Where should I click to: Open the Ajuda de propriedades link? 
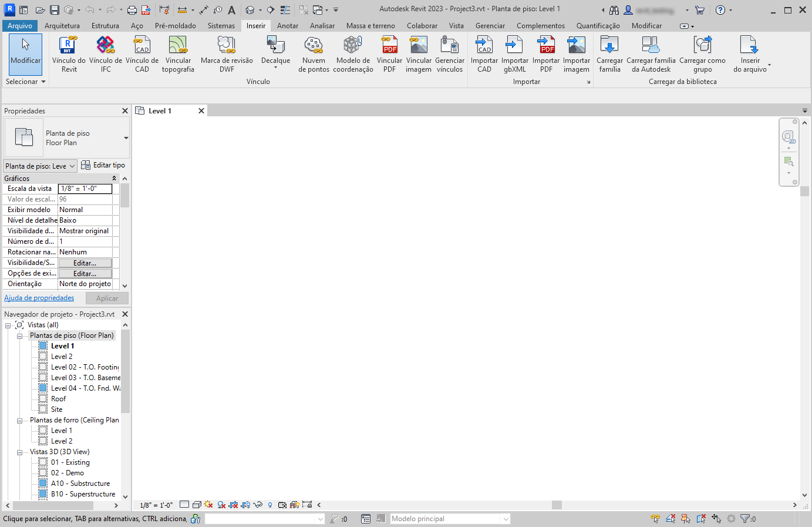[39, 298]
